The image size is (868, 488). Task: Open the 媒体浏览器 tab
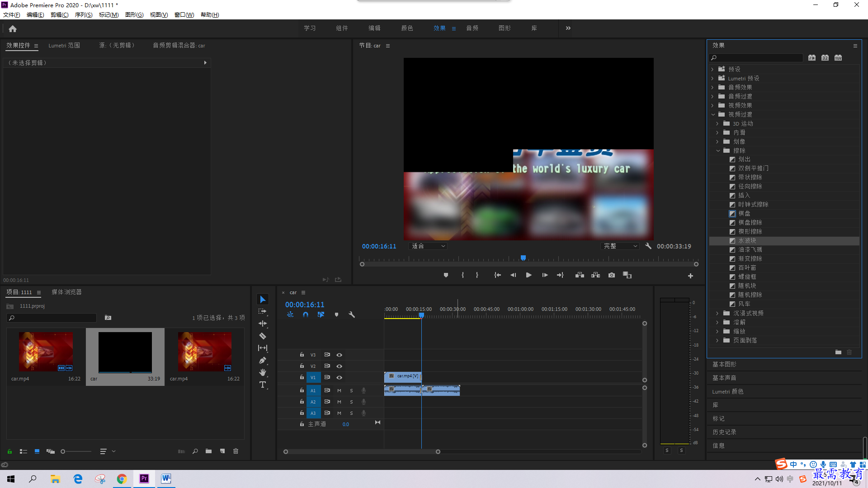coord(66,292)
